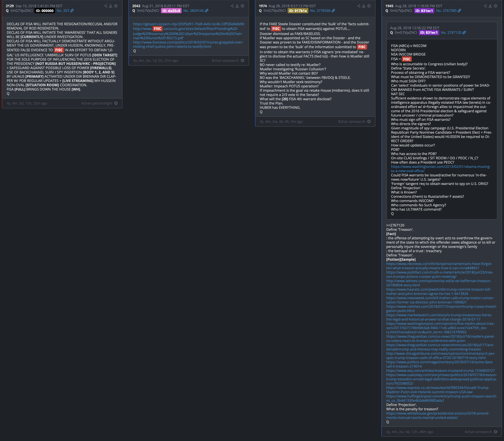Open the haaretz.com Bill Maher link
Screen dimensions: 504x441
tap(439, 292)
